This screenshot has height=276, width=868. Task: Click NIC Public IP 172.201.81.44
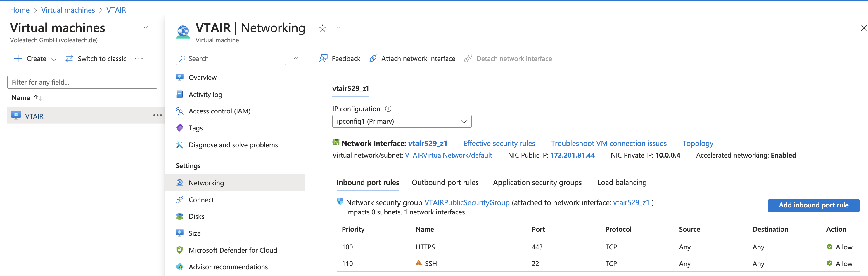tap(572, 155)
